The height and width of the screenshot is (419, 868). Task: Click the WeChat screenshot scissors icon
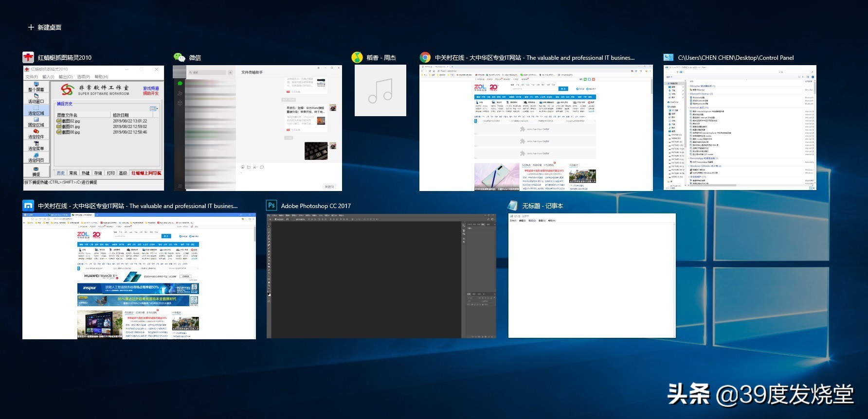tap(255, 167)
